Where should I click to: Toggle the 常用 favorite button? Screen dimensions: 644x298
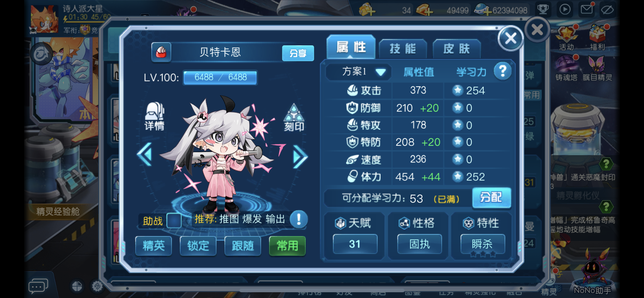(287, 246)
